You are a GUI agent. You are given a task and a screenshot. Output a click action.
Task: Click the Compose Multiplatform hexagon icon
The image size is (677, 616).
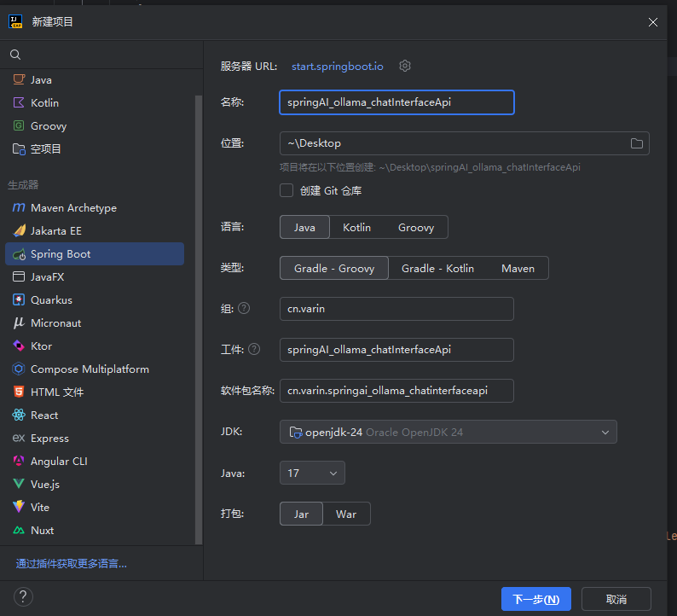[x=19, y=369]
